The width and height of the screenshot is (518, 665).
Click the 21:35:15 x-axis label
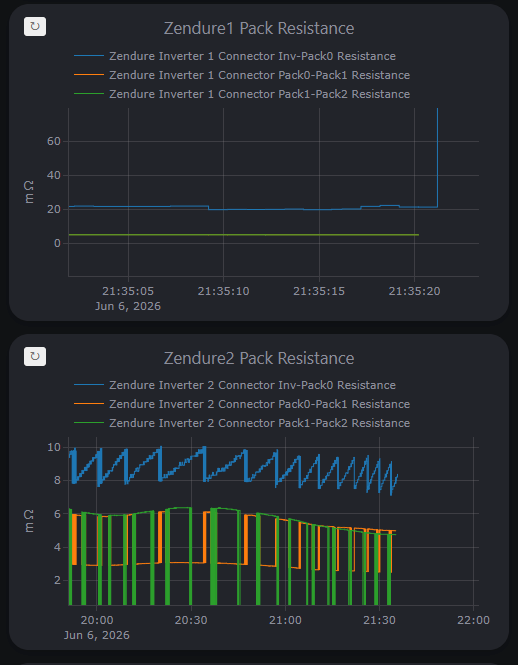point(319,291)
